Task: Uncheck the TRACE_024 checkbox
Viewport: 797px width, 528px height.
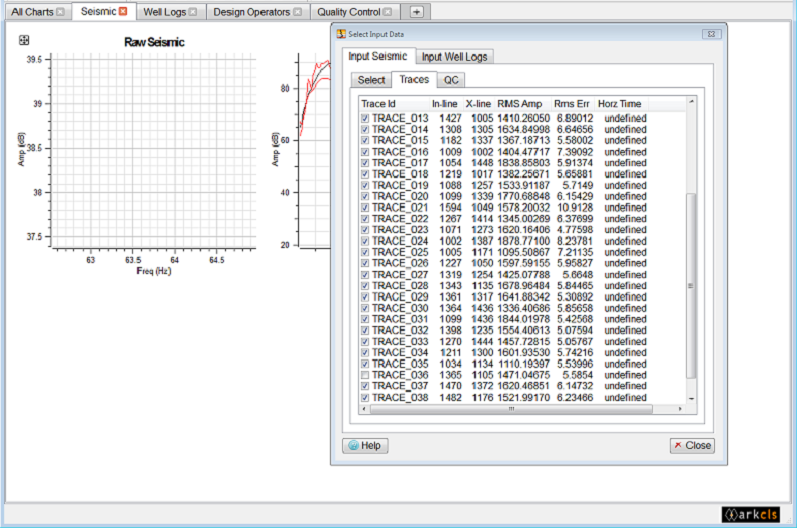Action: [365, 241]
